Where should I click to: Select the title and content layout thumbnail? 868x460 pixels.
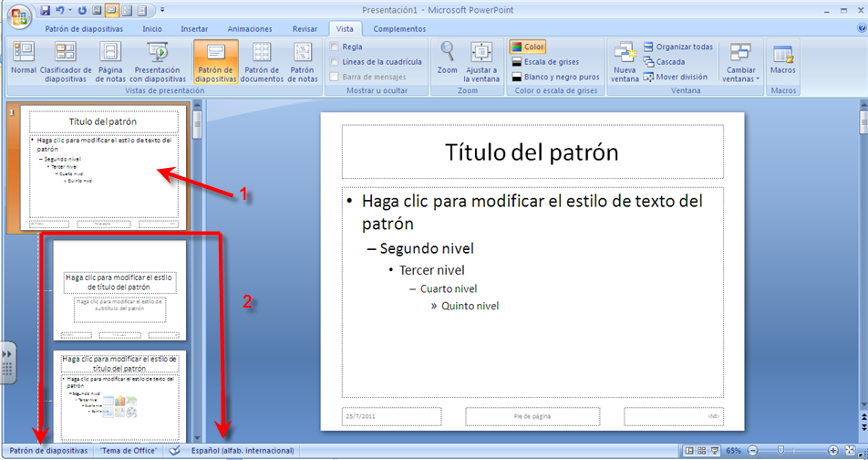(119, 396)
